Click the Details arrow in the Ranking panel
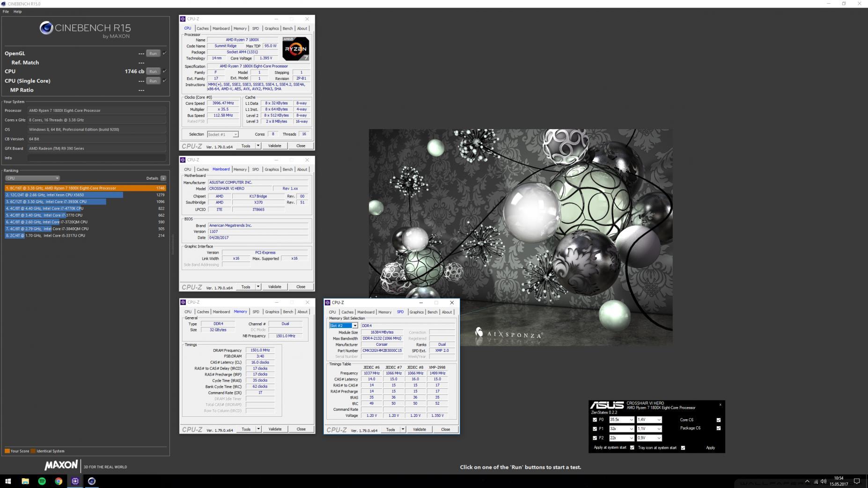 pos(163,178)
